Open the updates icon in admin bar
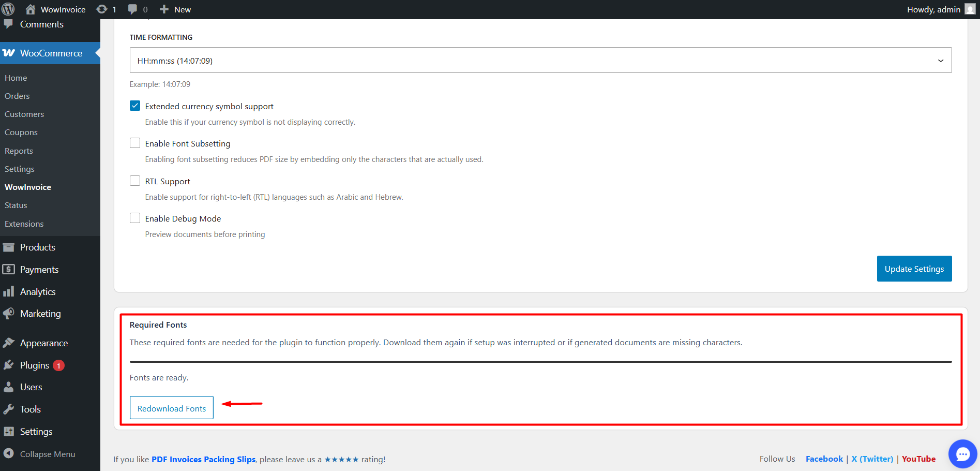This screenshot has height=471, width=980. [102, 9]
